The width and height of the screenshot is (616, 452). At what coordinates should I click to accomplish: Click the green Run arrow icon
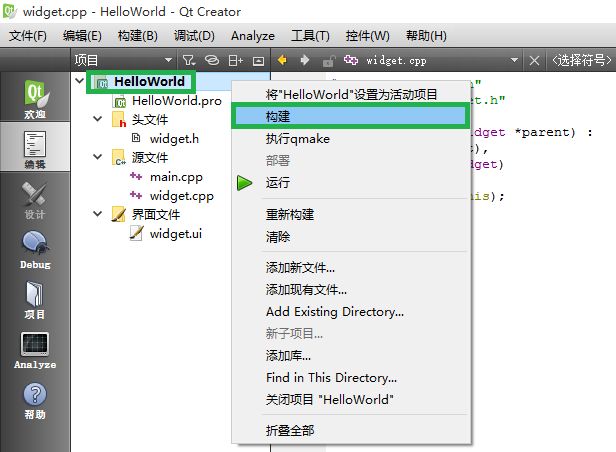click(244, 183)
